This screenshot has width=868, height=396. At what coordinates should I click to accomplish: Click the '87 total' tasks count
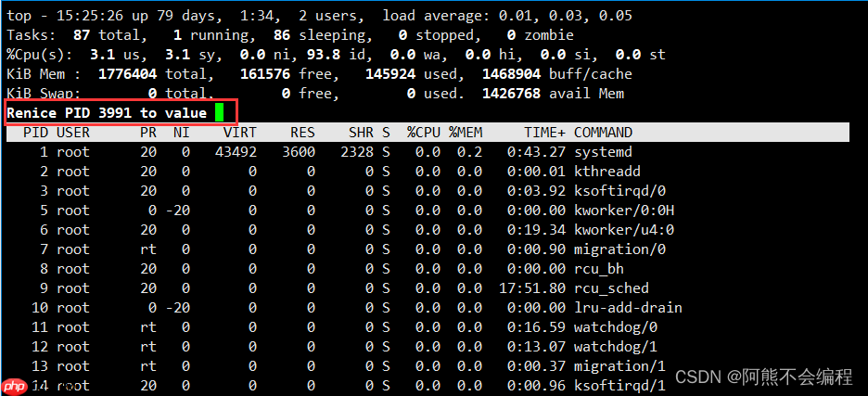pos(107,35)
